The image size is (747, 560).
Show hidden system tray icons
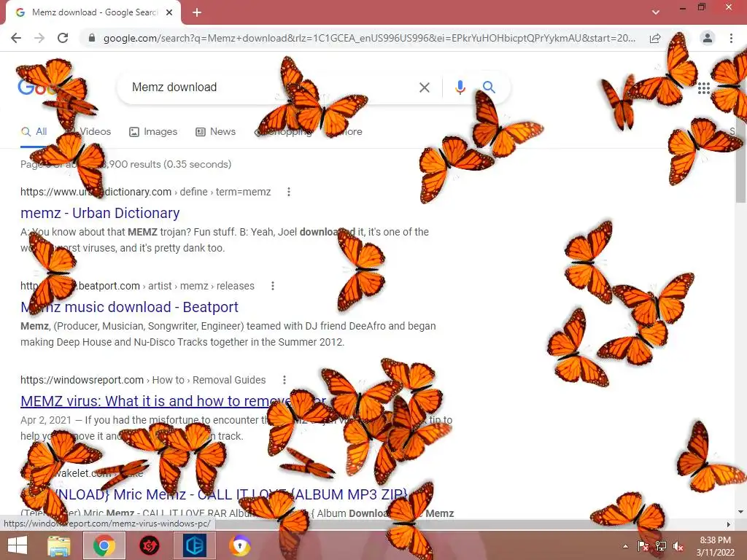(x=625, y=546)
